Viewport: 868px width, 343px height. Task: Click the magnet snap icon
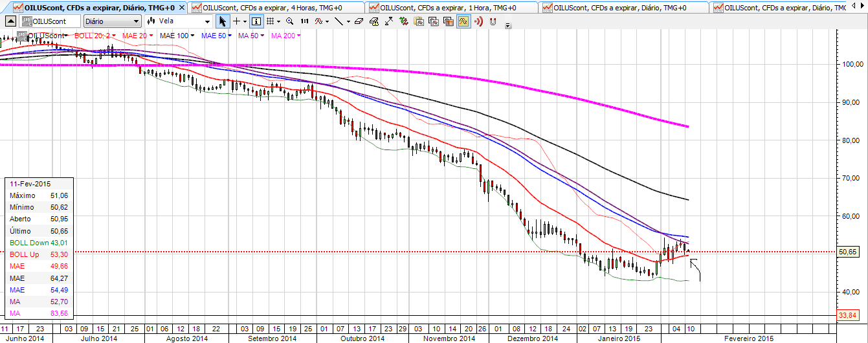493,21
